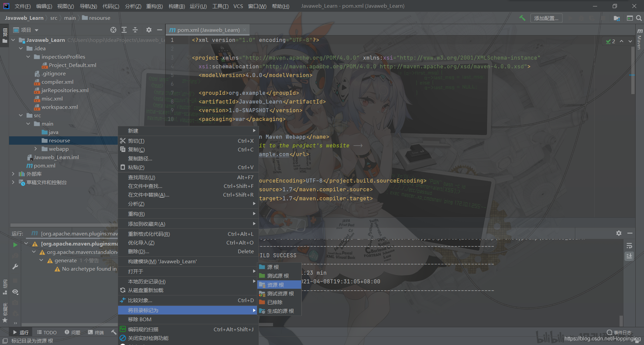Viewport: 644px width, 345px height.
Task: Toggle the Project side tool window button
Action: [5, 36]
